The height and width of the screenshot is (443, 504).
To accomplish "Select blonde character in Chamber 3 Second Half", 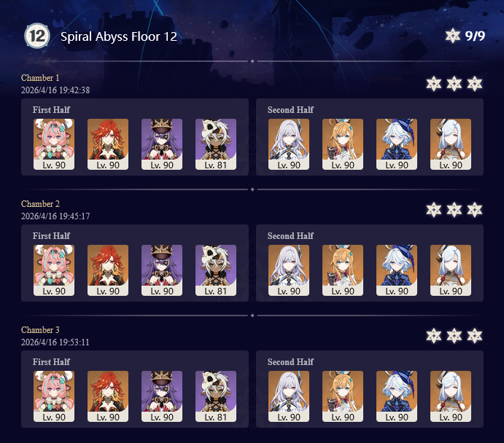I will pyautogui.click(x=343, y=396).
